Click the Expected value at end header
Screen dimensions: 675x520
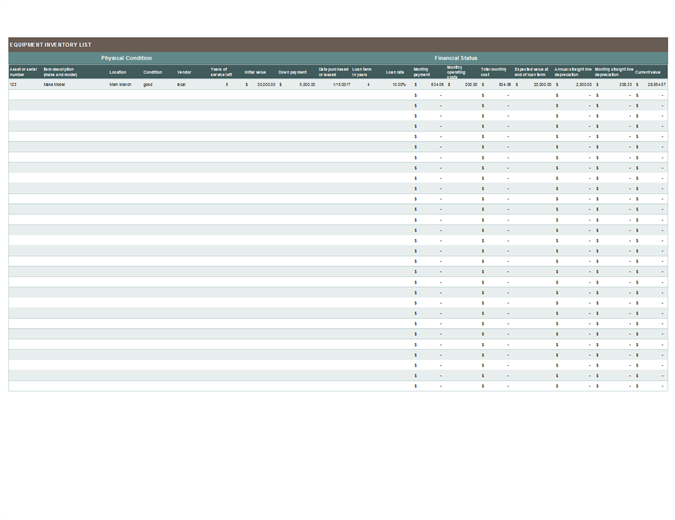click(x=532, y=72)
